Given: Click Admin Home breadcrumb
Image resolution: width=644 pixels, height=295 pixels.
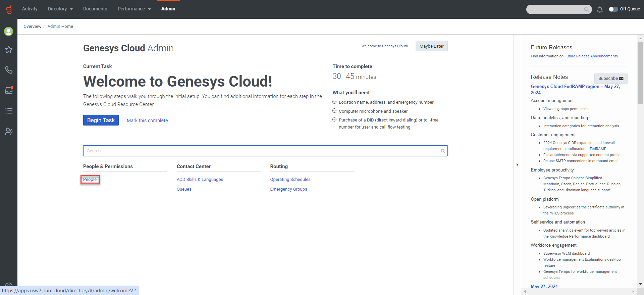Looking at the screenshot, I should tap(60, 27).
